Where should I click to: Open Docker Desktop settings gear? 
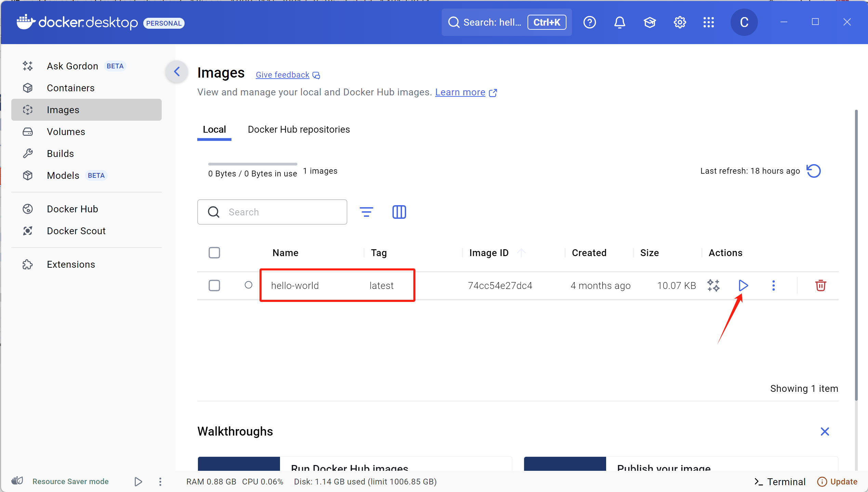[x=680, y=23]
